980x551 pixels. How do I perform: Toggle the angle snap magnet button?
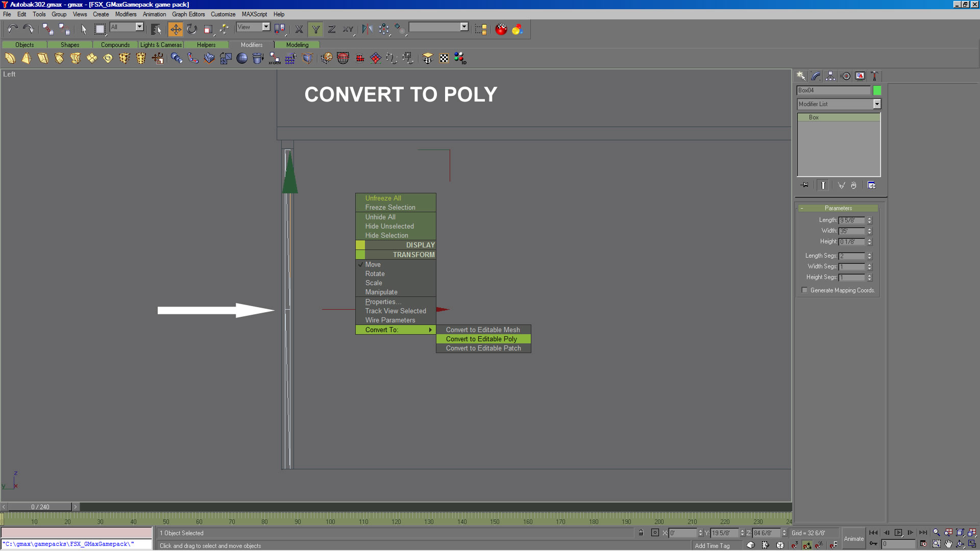click(807, 545)
